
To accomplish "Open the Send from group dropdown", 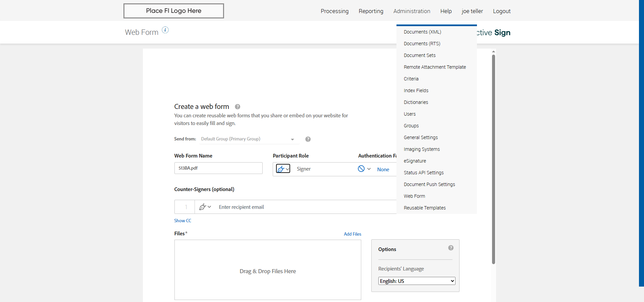I will point(248,139).
